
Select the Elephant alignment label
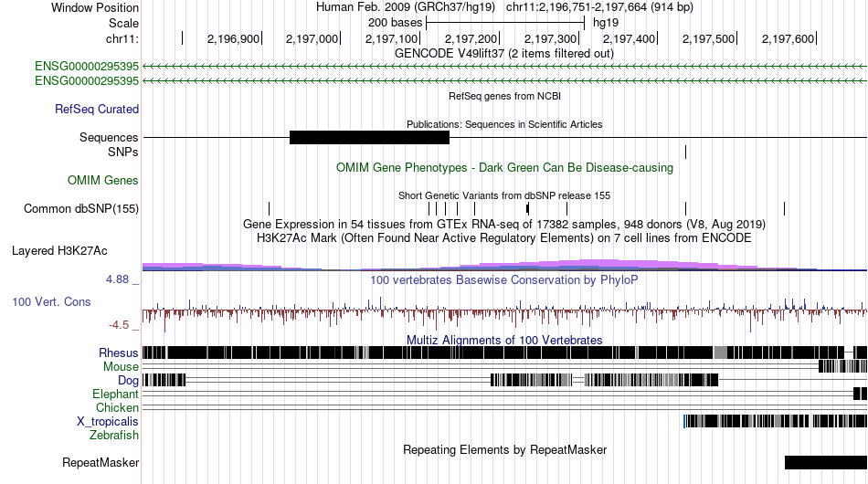click(x=115, y=394)
